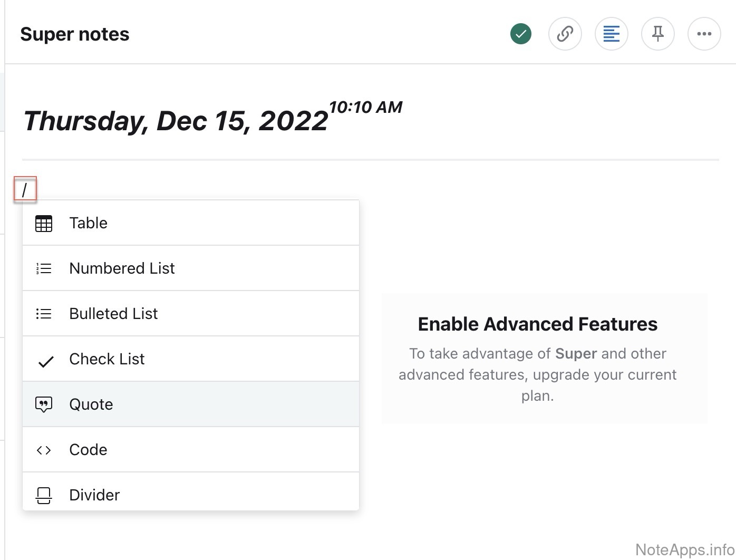The image size is (736, 560).
Task: Insert a Table from slash menu
Action: [88, 223]
